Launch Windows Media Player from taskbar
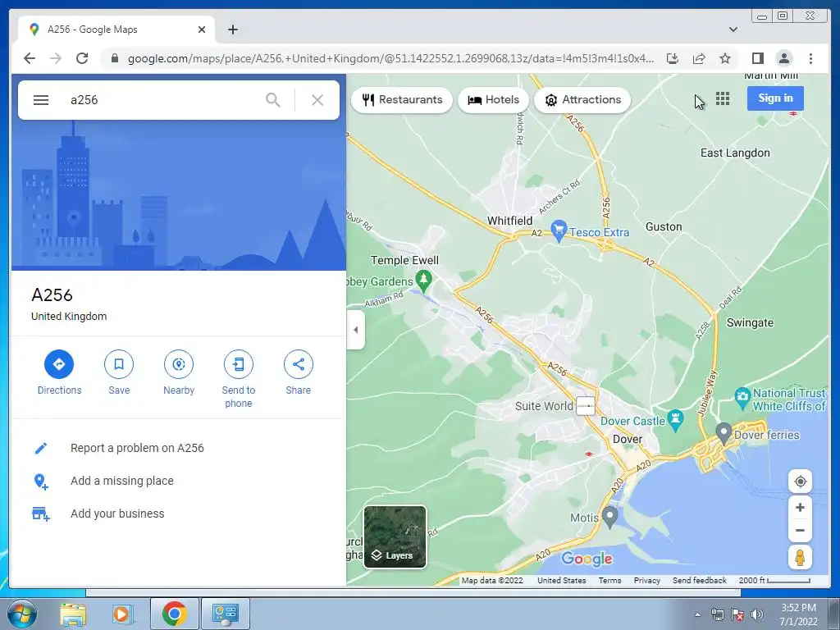The width and height of the screenshot is (840, 630). pyautogui.click(x=123, y=614)
